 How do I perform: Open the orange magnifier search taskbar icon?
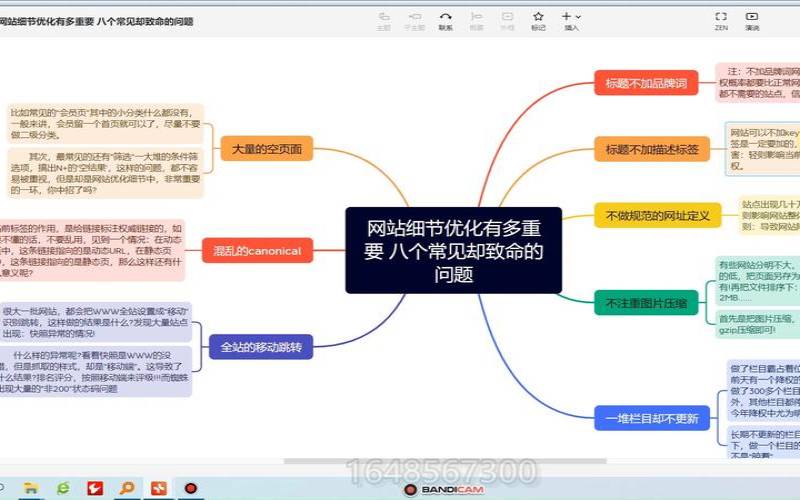pos(127,488)
